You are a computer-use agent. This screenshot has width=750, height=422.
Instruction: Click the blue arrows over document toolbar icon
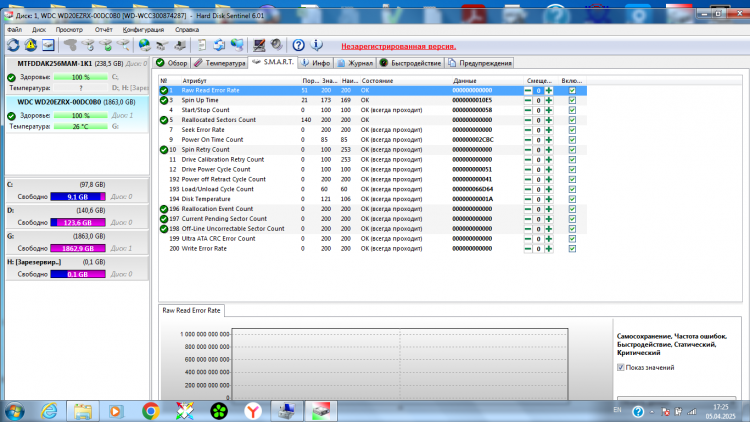(x=219, y=45)
